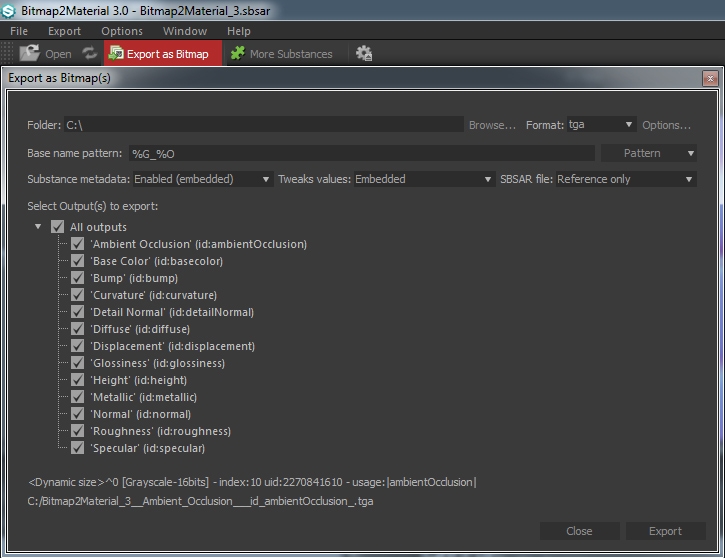
Task: Select the 'Curvature' (id:curvature) label
Action: (x=154, y=295)
